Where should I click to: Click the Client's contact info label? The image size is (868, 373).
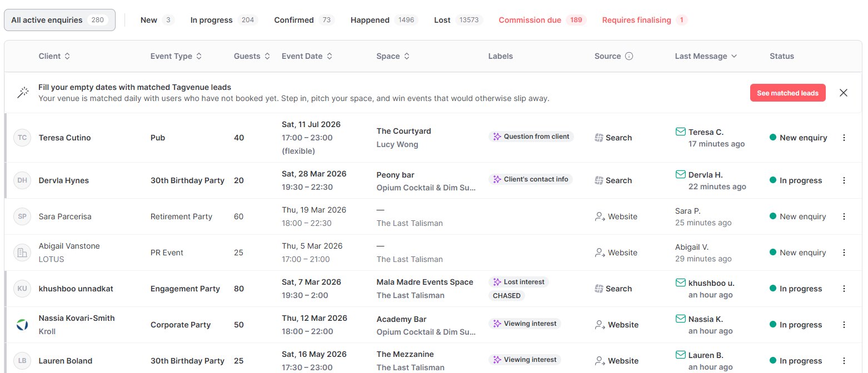[531, 179]
